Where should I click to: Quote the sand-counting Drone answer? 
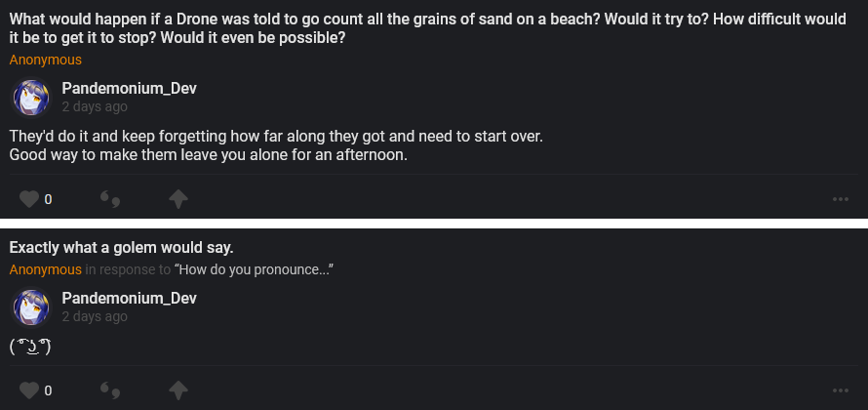tap(110, 200)
